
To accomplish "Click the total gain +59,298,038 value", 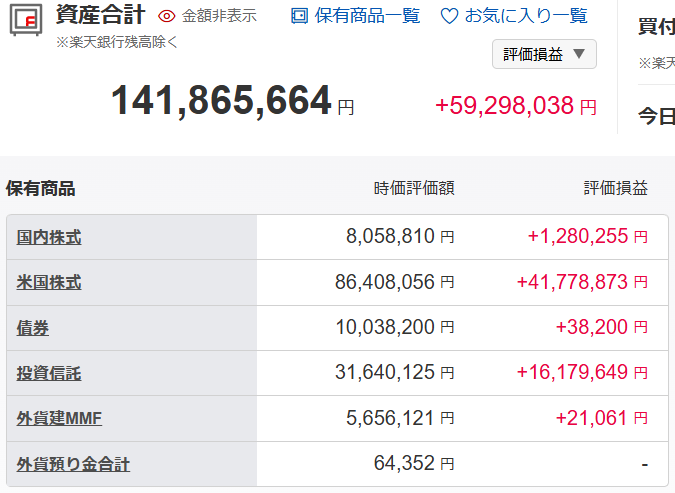I will tap(505, 105).
